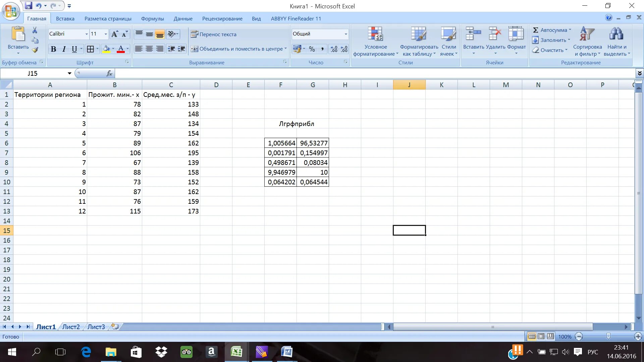Toggle italic formatting
The width and height of the screenshot is (644, 362).
[64, 49]
